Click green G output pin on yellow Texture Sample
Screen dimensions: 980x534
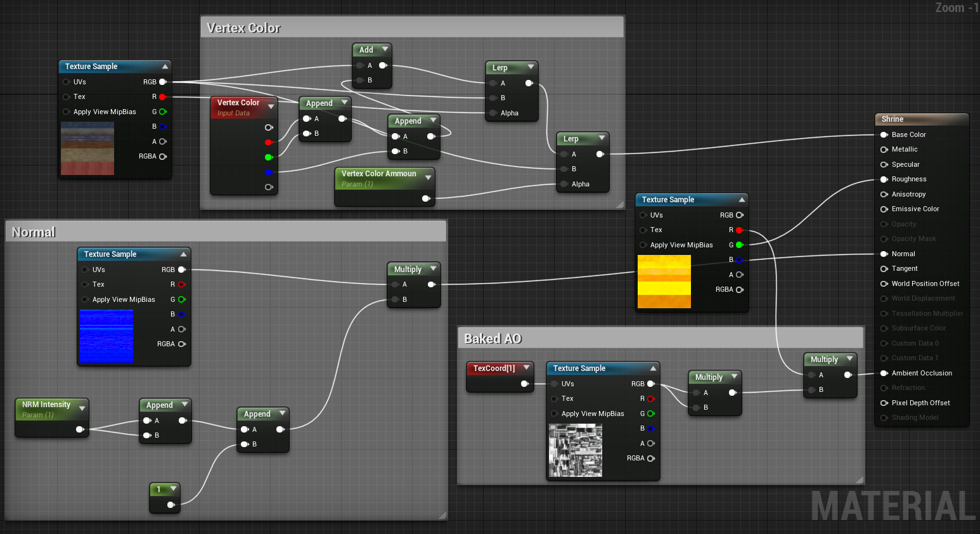tap(739, 245)
